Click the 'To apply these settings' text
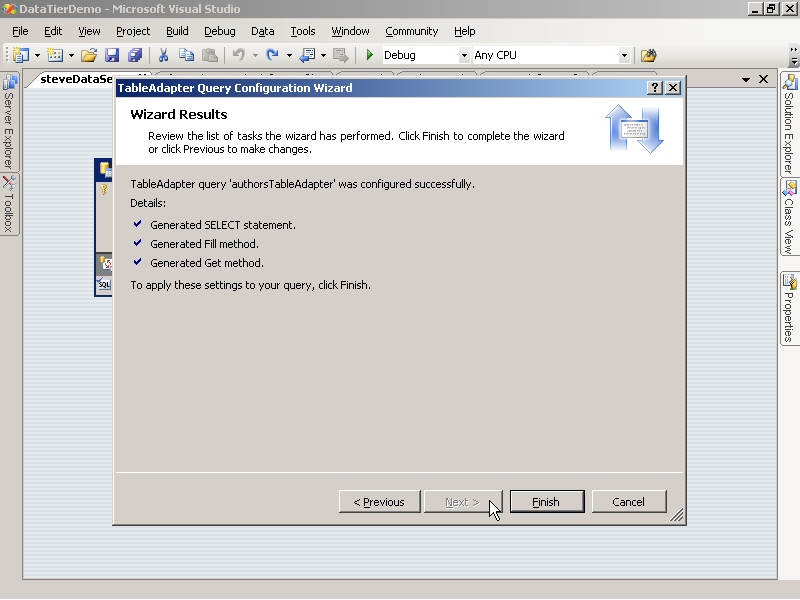Image resolution: width=800 pixels, height=600 pixels. [x=251, y=285]
